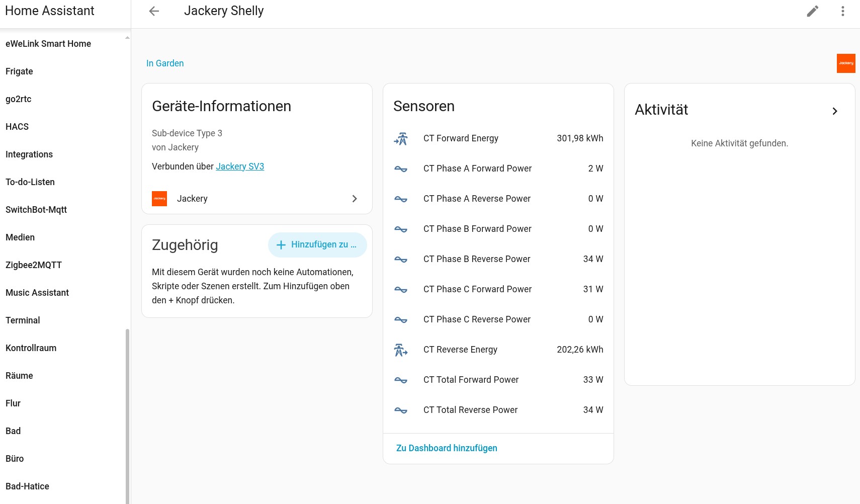Click Zu Dashboard hinzufügen

[x=447, y=448]
